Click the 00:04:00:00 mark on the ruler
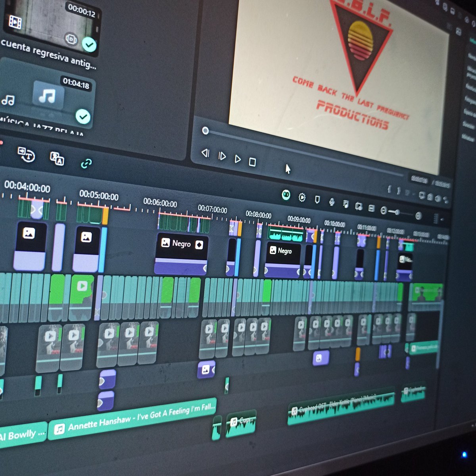The width and height of the screenshot is (476, 476). coord(27,186)
